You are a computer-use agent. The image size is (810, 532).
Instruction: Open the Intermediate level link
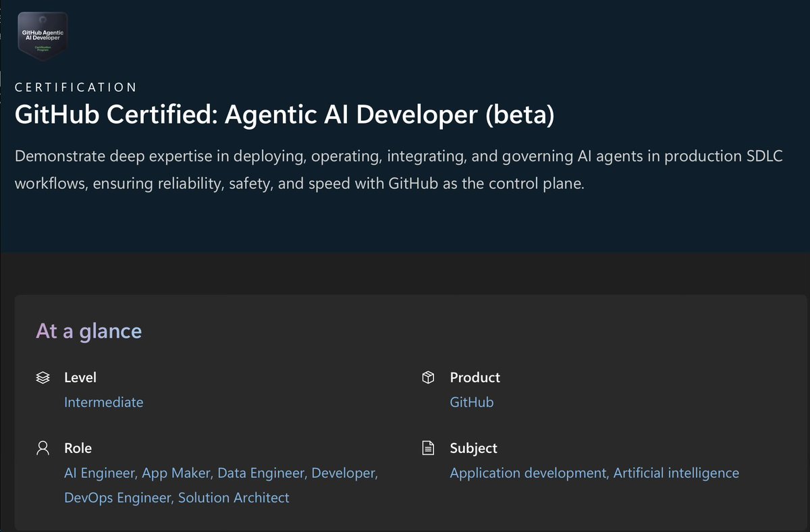(x=103, y=402)
